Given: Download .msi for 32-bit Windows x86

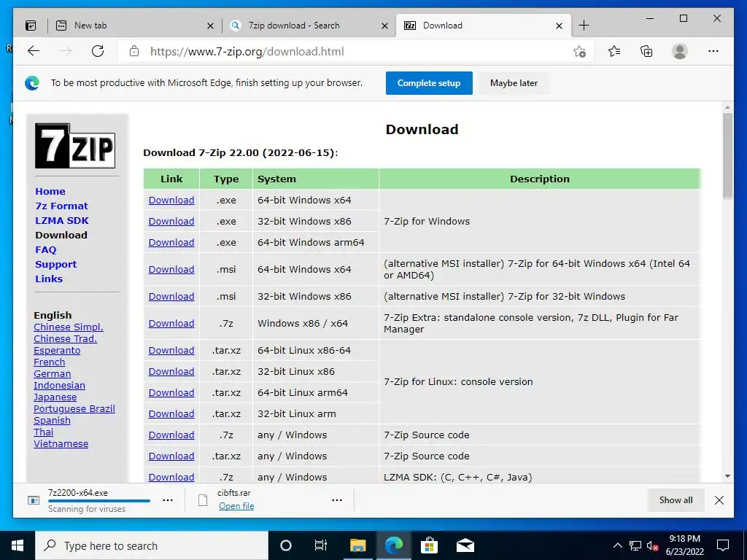Looking at the screenshot, I should click(x=171, y=296).
